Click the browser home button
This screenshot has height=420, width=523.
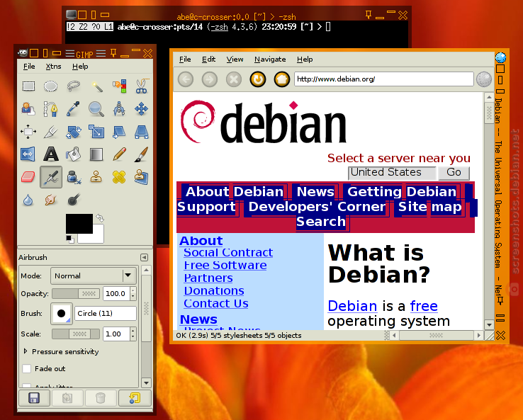coord(282,79)
